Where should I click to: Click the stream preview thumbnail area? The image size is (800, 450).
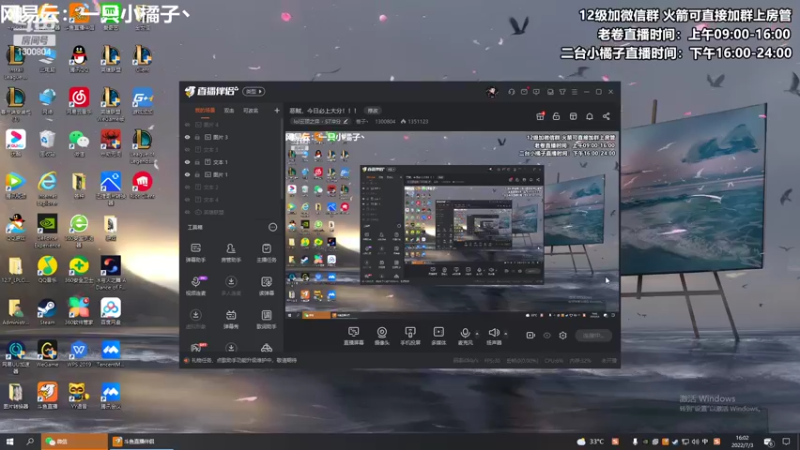452,225
